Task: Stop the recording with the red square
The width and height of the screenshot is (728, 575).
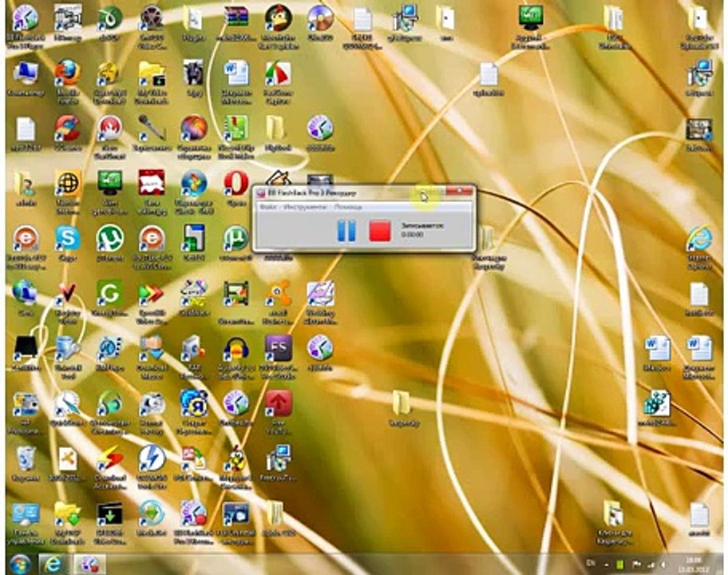Action: click(380, 231)
